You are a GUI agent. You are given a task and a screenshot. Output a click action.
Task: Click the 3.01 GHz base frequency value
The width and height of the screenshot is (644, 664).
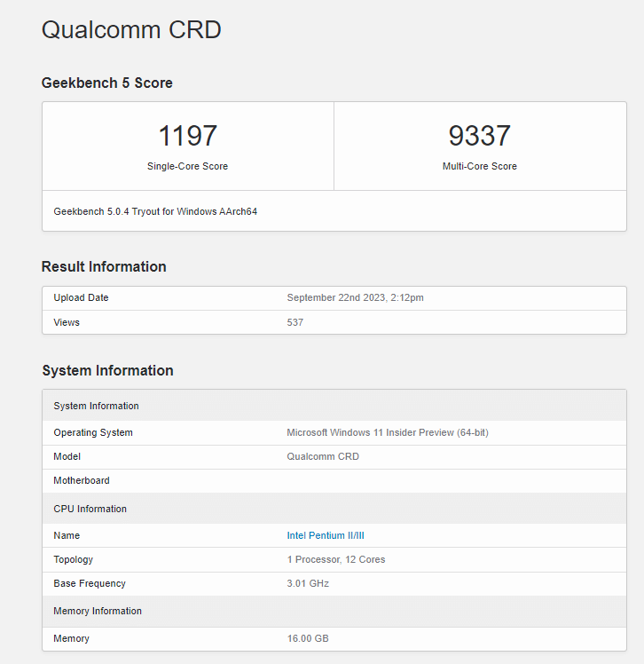[308, 583]
